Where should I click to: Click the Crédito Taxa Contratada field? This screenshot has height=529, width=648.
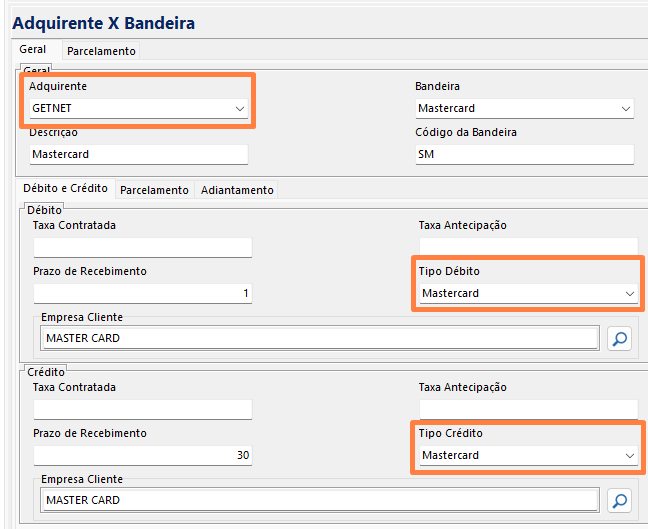click(142, 409)
